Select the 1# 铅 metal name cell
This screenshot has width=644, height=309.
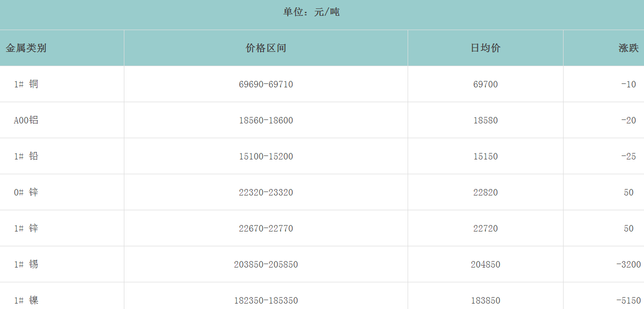[x=26, y=156]
